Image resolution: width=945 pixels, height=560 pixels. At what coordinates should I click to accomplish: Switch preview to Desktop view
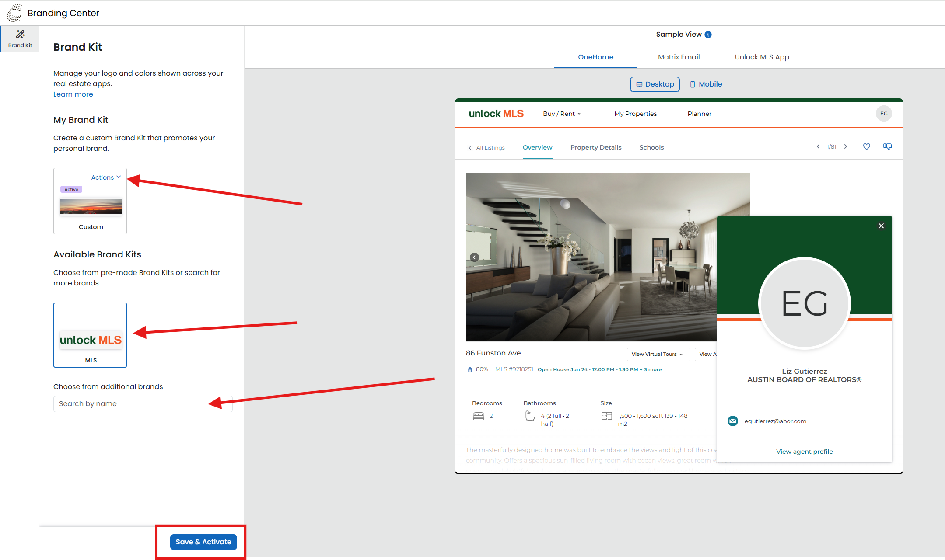[x=655, y=84]
